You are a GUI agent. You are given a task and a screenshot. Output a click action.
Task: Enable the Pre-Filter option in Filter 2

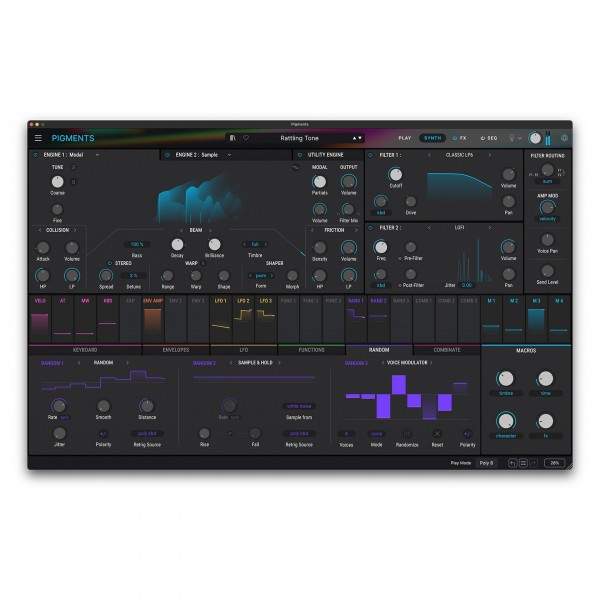[400, 259]
